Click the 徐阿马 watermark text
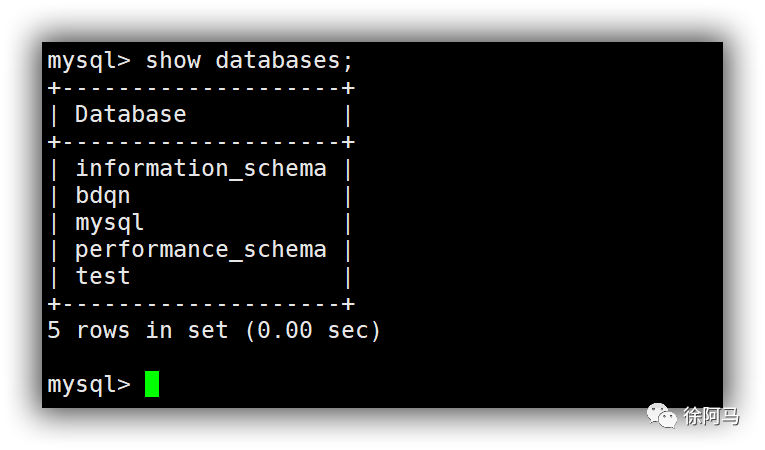Screen dimensions: 765x450 tap(711, 416)
